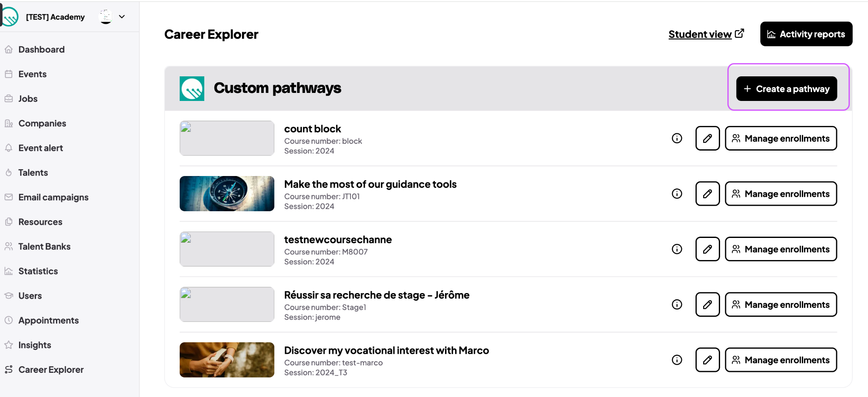This screenshot has height=397, width=868.
Task: Click pencil edit icon for Discover my vocational interest
Action: click(x=707, y=360)
